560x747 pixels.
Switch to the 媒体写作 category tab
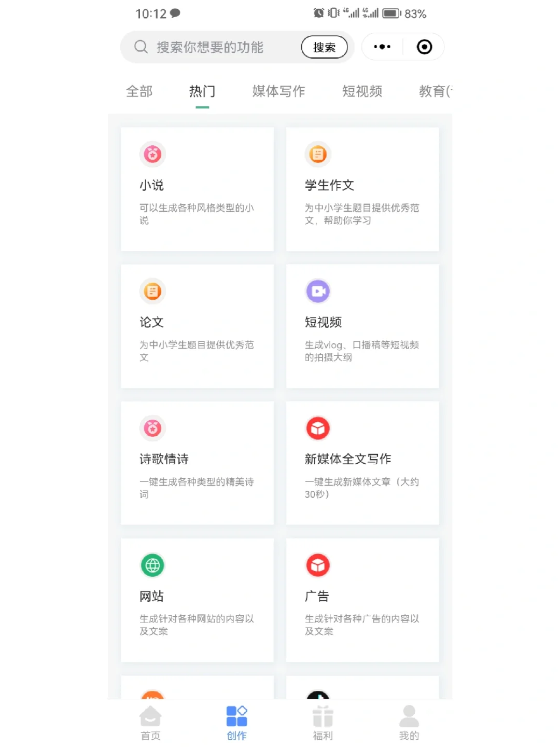pos(278,91)
